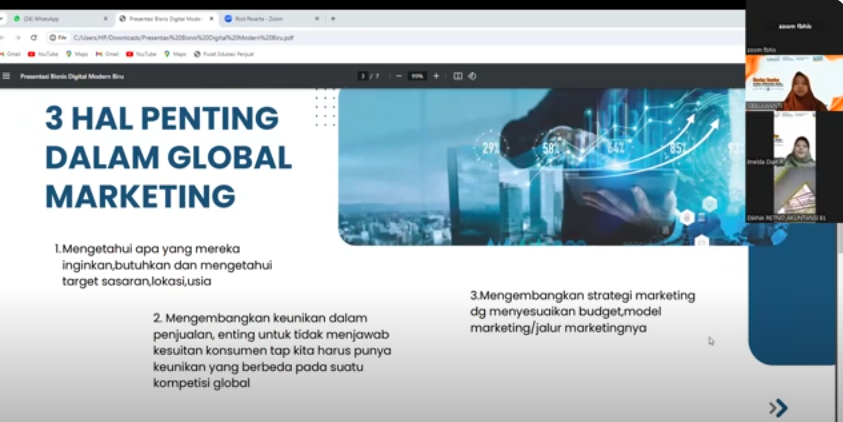Select the 99% zoom level field

tap(417, 76)
